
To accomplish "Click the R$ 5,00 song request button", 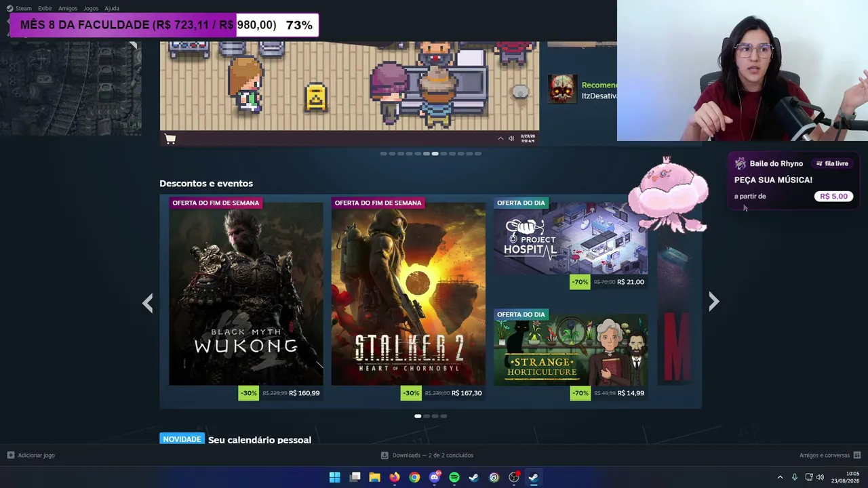I will click(833, 197).
